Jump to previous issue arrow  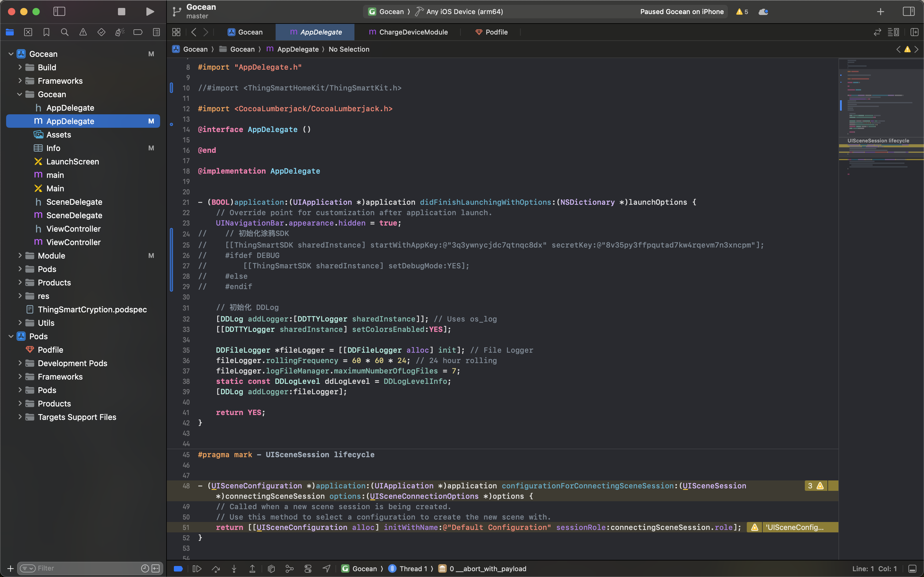tap(898, 49)
